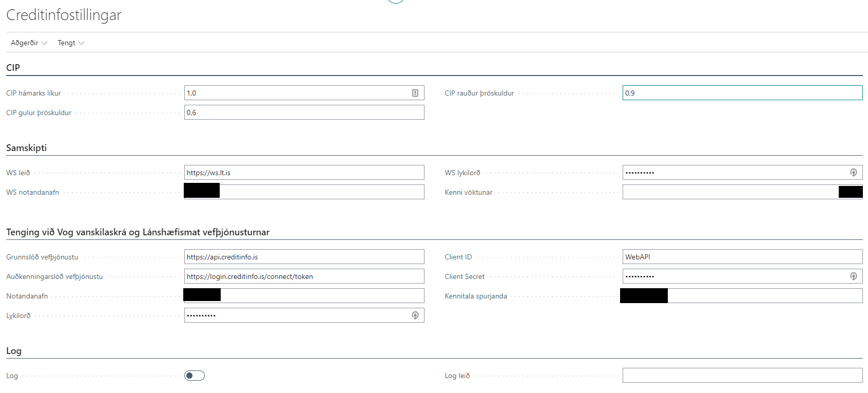Select the WS leið URL field

pos(304,173)
